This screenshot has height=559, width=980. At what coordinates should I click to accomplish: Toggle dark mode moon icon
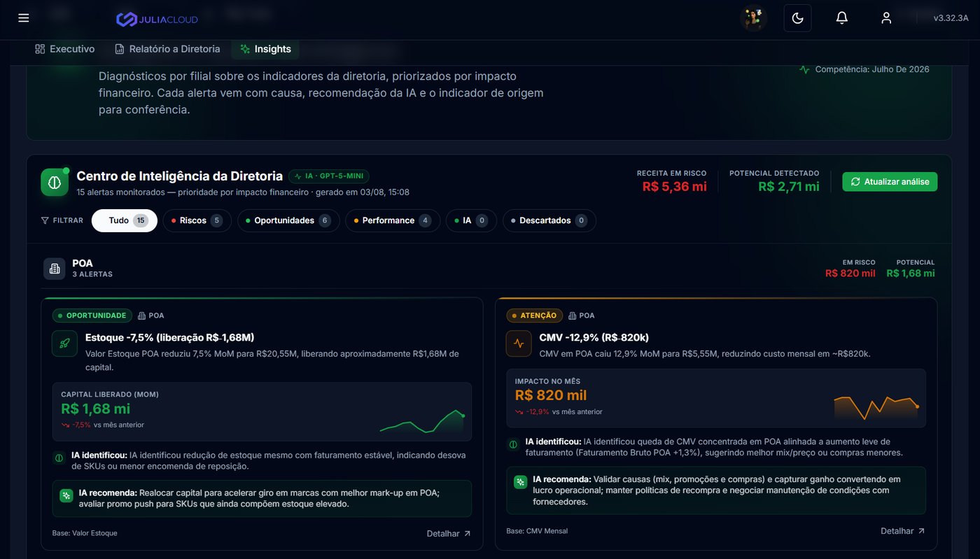click(x=797, y=18)
